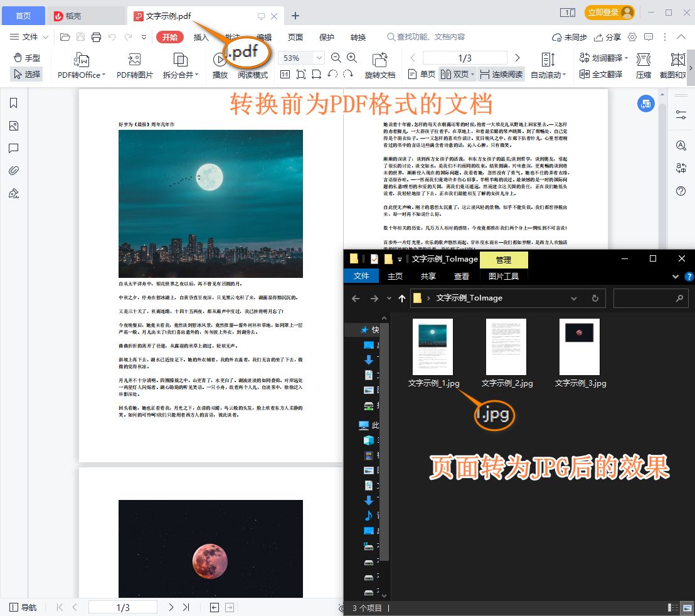This screenshot has width=695, height=616.
Task: Start slideshow with the 播放 icon
Action: pos(220,60)
